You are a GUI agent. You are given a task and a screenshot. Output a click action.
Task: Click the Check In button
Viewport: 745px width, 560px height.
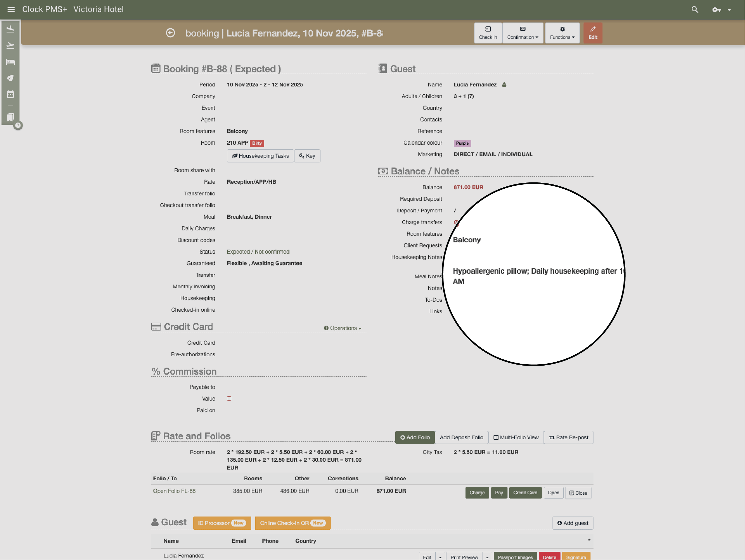pyautogui.click(x=488, y=33)
